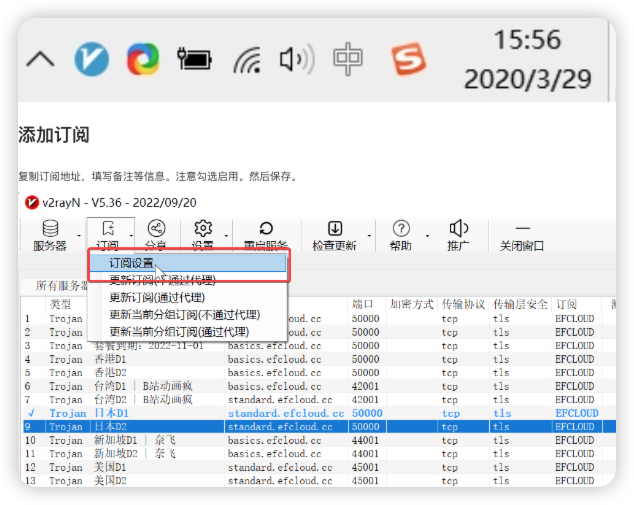
Task: Select active server 日本D1 row
Action: (x=319, y=413)
